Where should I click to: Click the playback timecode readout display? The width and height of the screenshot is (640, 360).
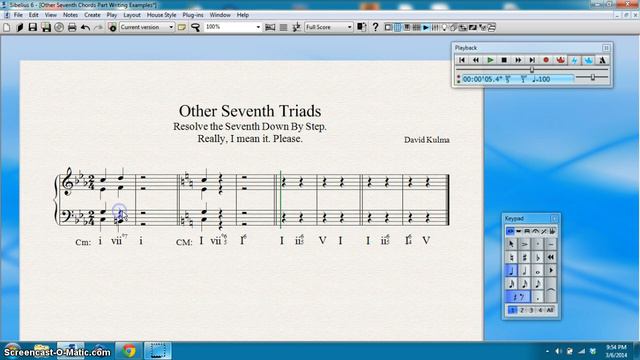point(518,79)
